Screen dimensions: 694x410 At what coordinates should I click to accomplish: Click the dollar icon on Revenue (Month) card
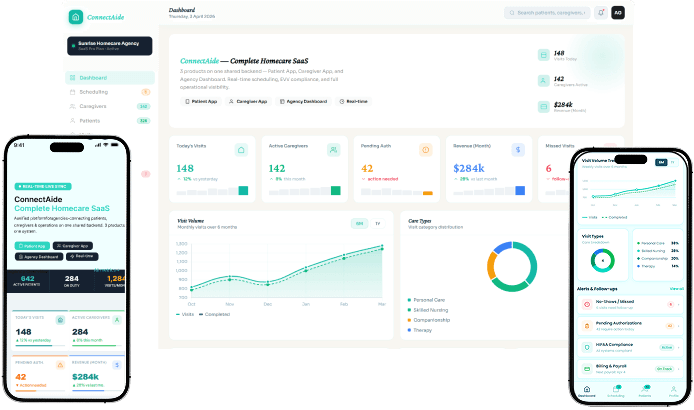[x=518, y=150]
